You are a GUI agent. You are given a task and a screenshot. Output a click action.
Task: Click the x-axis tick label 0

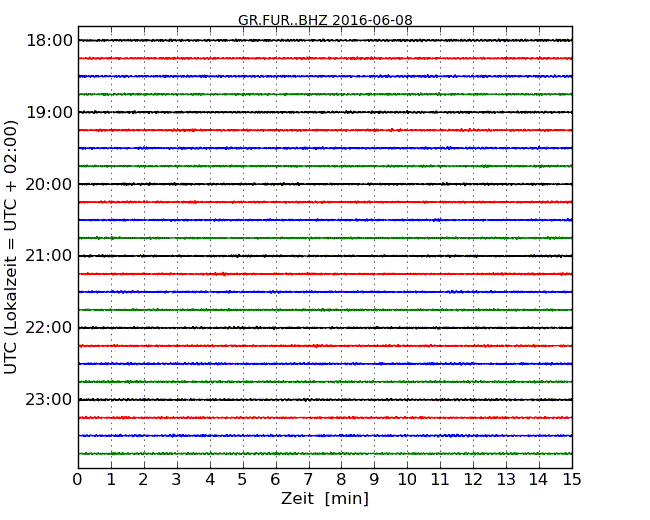[78, 479]
